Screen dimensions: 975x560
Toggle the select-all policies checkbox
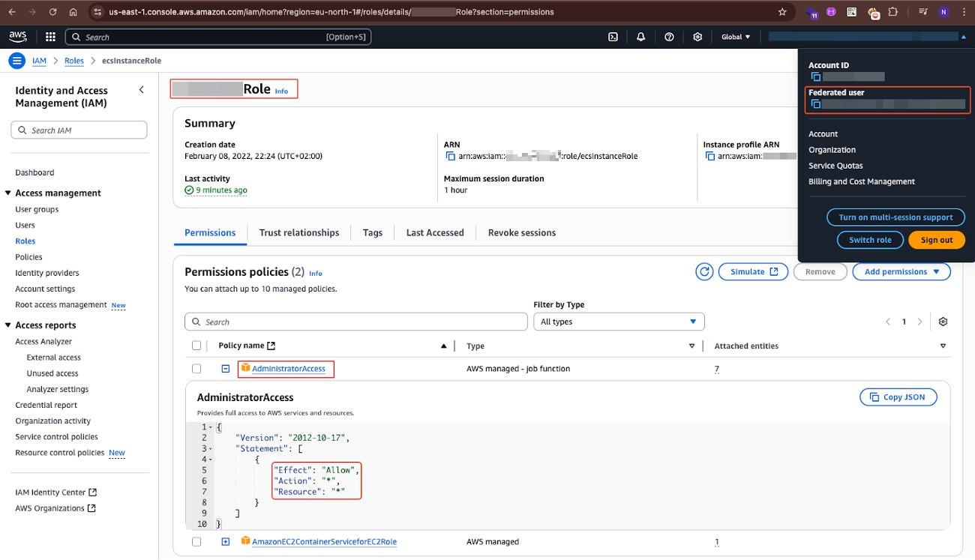[196, 346]
